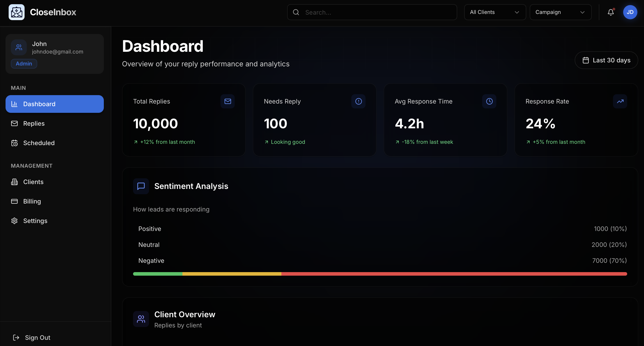This screenshot has height=346, width=644.
Task: Open the All Clients dropdown
Action: tap(495, 12)
